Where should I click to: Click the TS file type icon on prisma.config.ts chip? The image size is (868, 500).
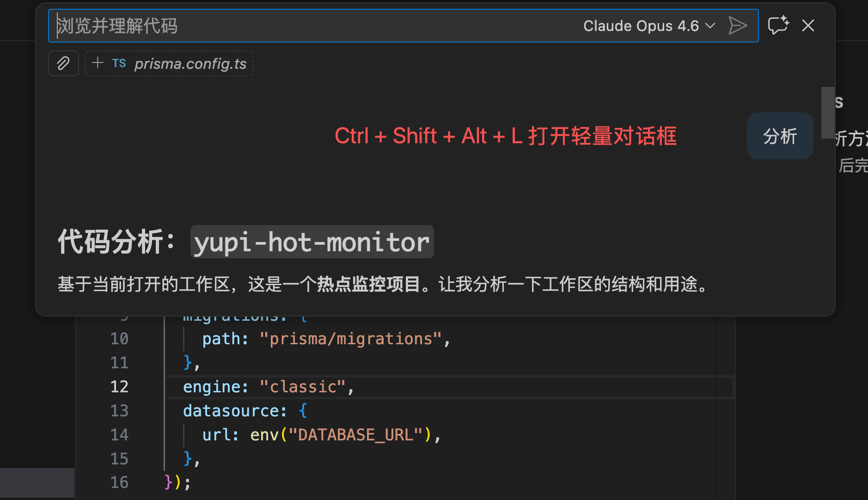pos(119,63)
